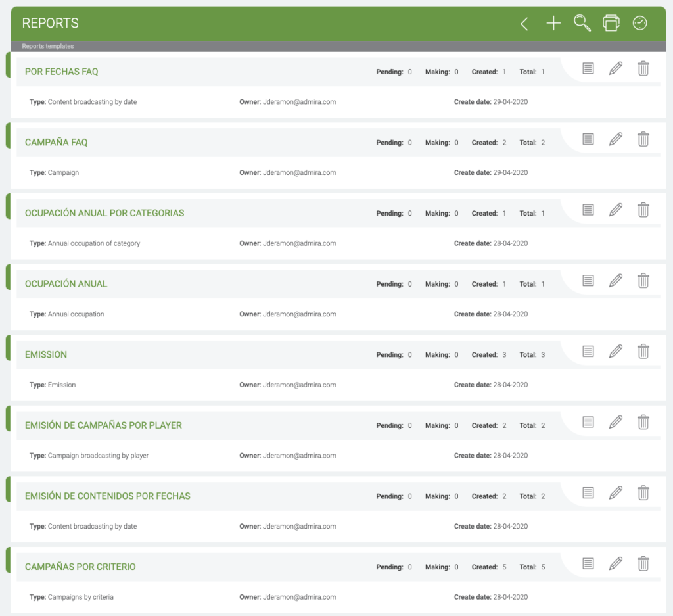Click the print icon in the header

pos(611,23)
